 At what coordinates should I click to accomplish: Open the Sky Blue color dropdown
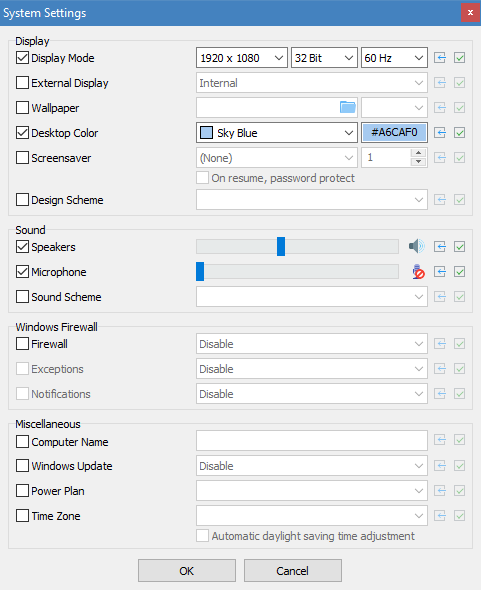click(x=277, y=132)
